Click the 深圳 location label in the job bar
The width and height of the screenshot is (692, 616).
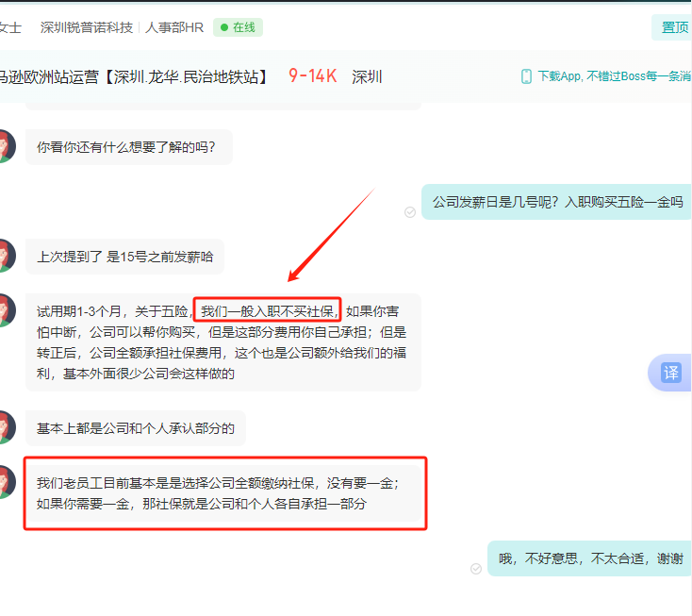coord(367,76)
